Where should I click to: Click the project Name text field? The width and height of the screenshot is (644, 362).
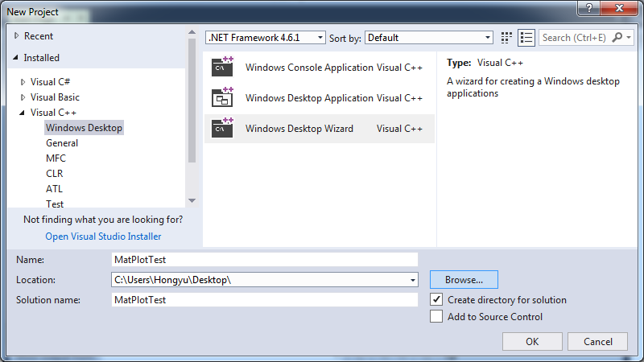coord(265,260)
